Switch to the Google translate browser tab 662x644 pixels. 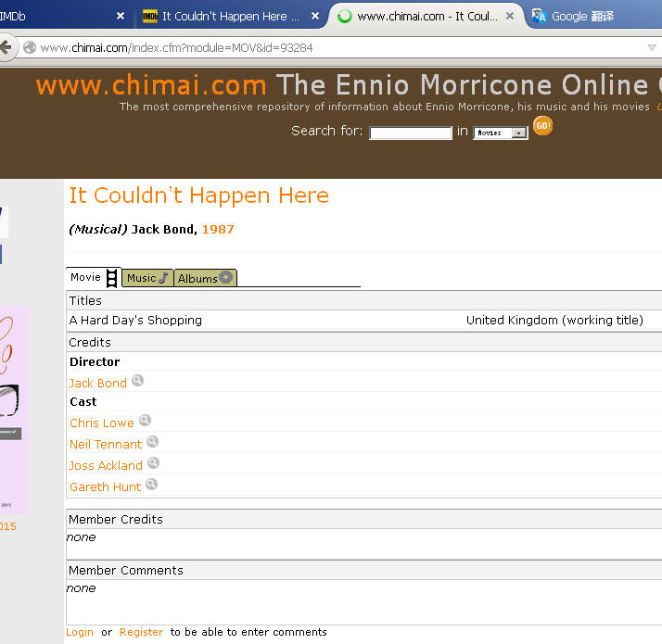[x=582, y=16]
